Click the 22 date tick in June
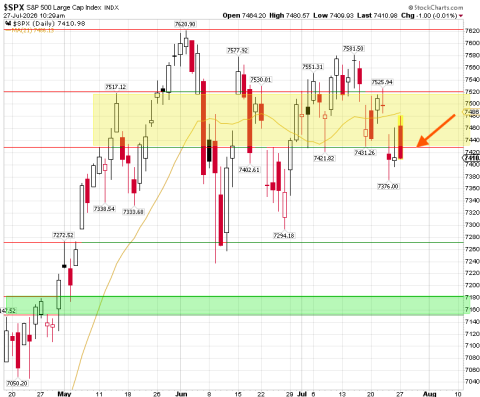The width and height of the screenshot is (480, 397). pyautogui.click(x=261, y=394)
